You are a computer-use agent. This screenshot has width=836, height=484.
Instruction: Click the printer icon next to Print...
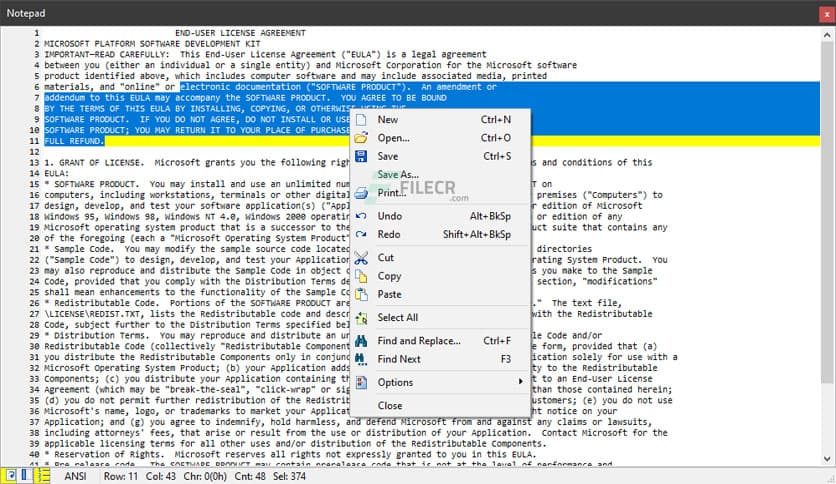pyautogui.click(x=361, y=193)
